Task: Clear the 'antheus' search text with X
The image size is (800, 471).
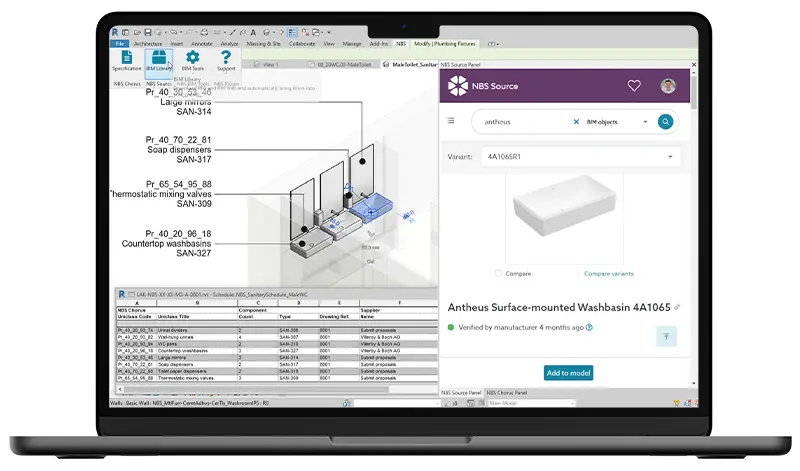Action: (x=576, y=122)
